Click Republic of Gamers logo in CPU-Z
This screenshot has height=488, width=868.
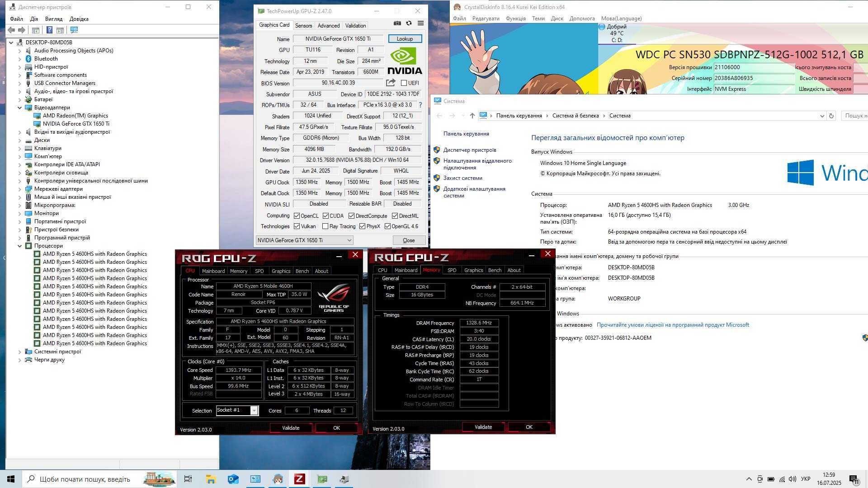coord(334,297)
